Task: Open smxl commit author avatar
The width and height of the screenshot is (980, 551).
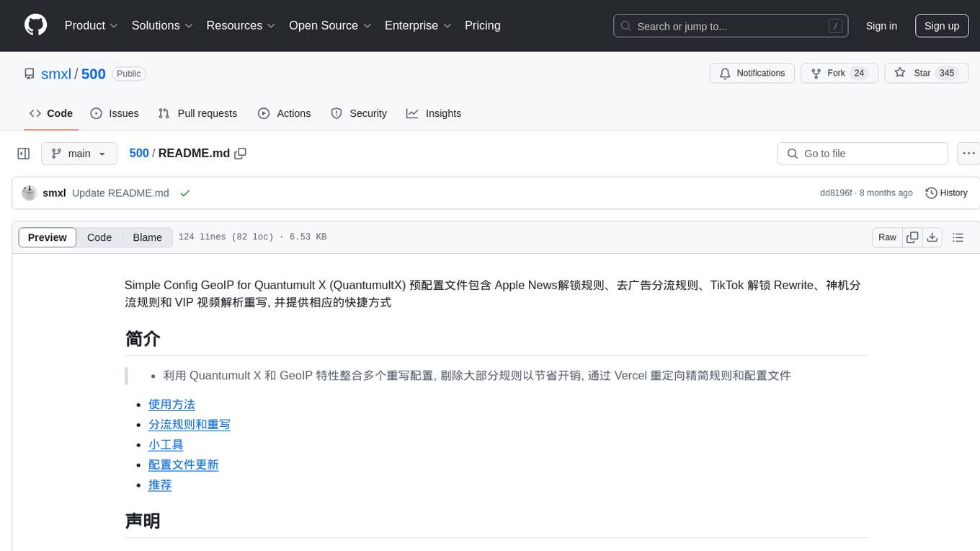Action: click(x=30, y=193)
